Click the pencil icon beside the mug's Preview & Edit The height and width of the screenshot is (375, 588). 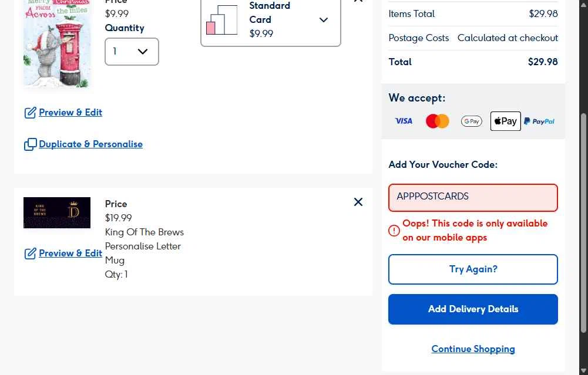pos(30,254)
